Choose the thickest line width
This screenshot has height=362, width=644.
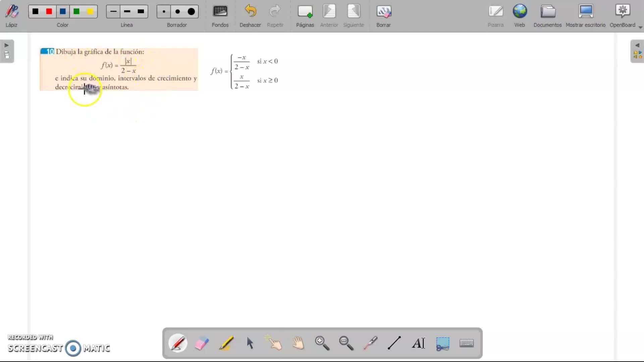(141, 11)
